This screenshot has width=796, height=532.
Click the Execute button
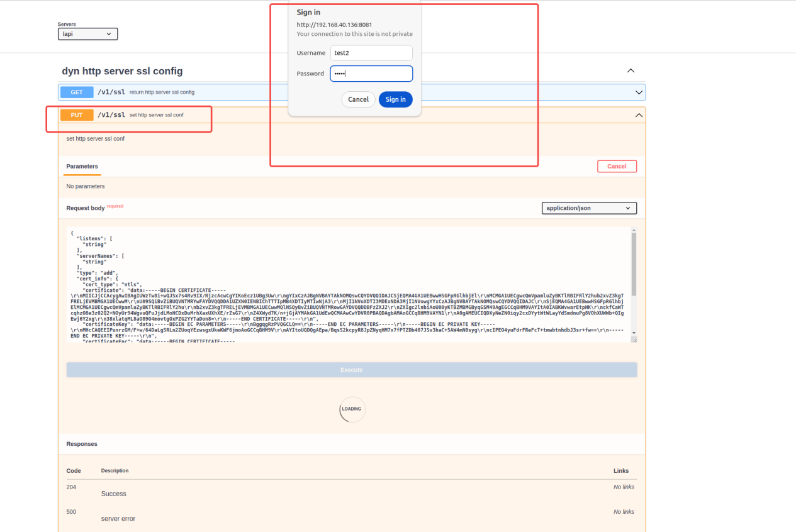pos(352,370)
